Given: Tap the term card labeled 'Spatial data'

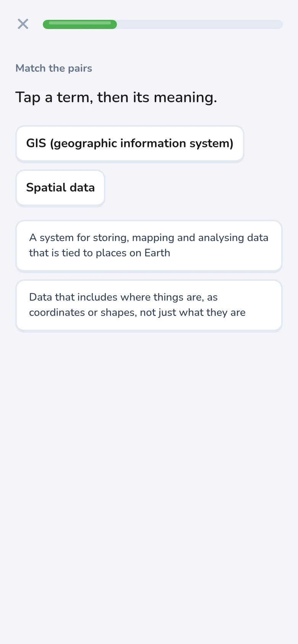Looking at the screenshot, I should point(60,188).
